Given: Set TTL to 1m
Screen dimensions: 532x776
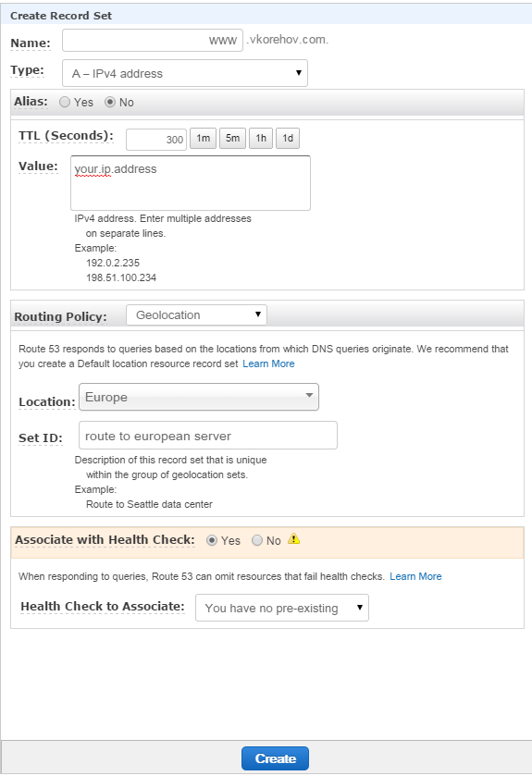Looking at the screenshot, I should [x=203, y=138].
